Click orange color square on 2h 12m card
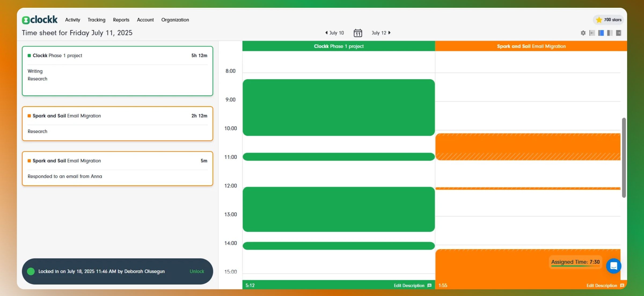Image resolution: width=644 pixels, height=296 pixels. pos(29,116)
